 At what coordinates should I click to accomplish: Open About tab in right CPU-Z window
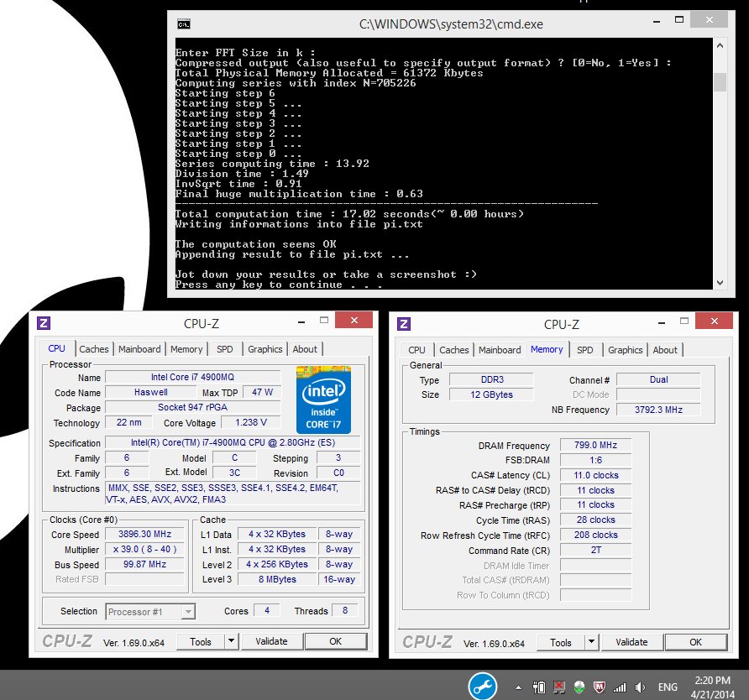click(x=665, y=350)
